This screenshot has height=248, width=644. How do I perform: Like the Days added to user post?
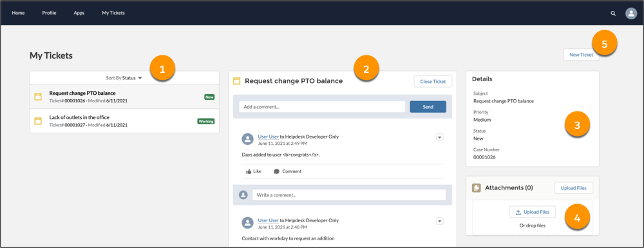[253, 171]
